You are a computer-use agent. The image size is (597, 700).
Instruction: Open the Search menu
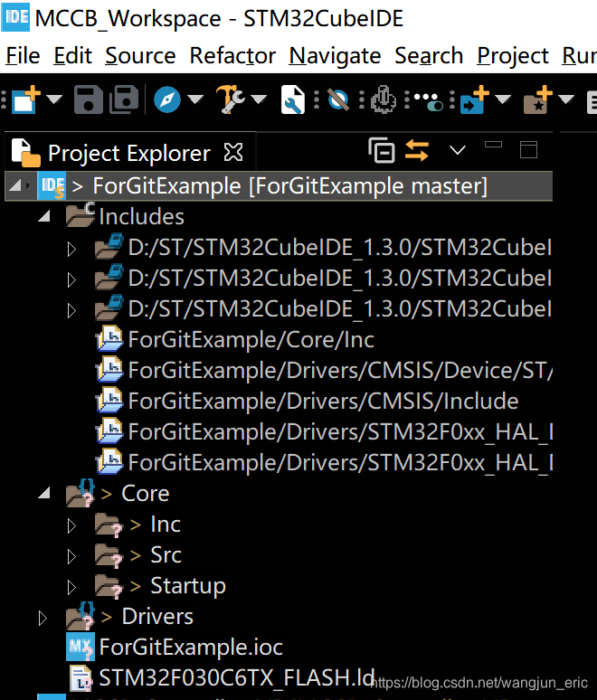pos(429,56)
